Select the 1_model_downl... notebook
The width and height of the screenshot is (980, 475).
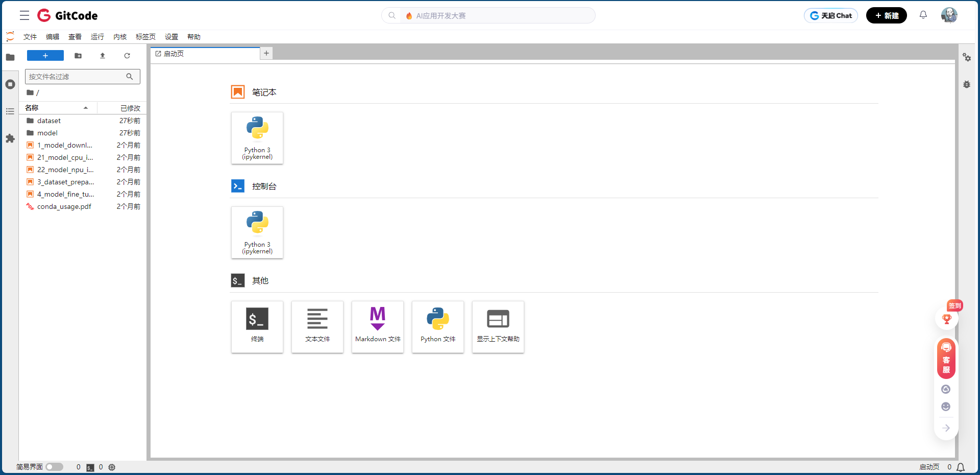83,145
